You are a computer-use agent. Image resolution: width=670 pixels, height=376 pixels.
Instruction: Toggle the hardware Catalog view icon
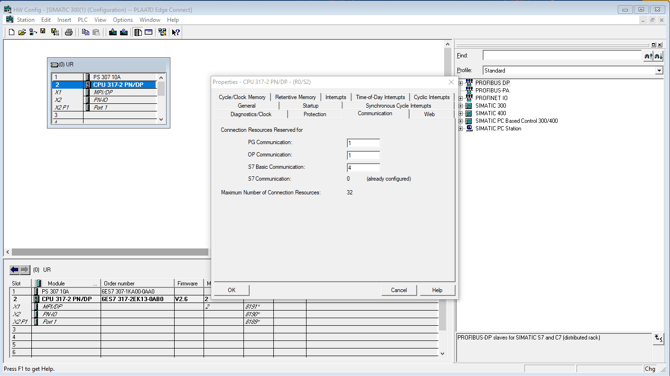pyautogui.click(x=138, y=32)
